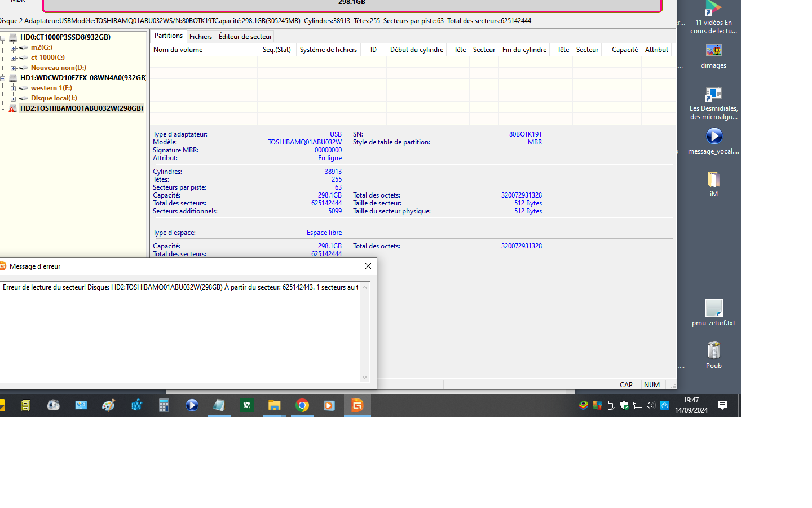This screenshot has height=508, width=812.
Task: Expand the Disque local(J:) partition node
Action: tap(13, 99)
